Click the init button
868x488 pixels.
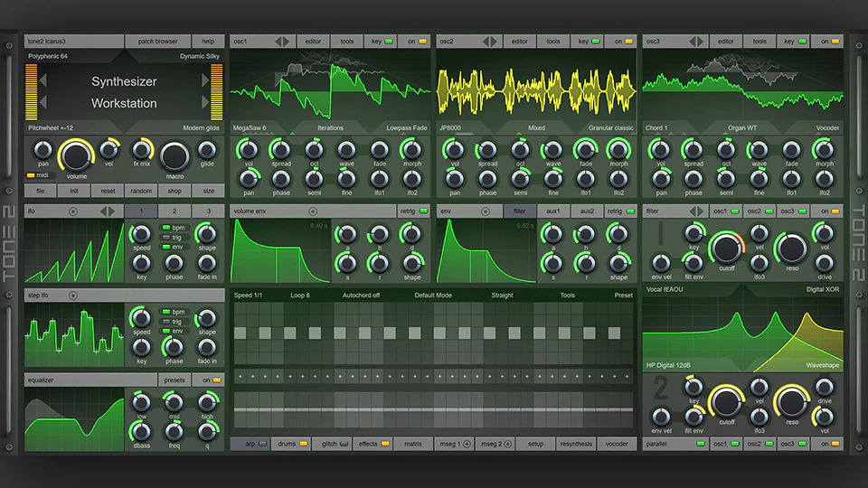(x=74, y=191)
